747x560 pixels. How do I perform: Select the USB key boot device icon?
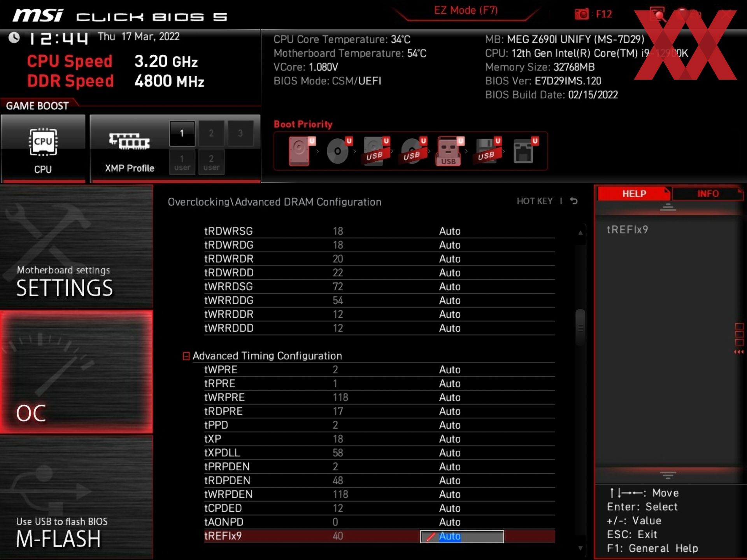pyautogui.click(x=450, y=151)
